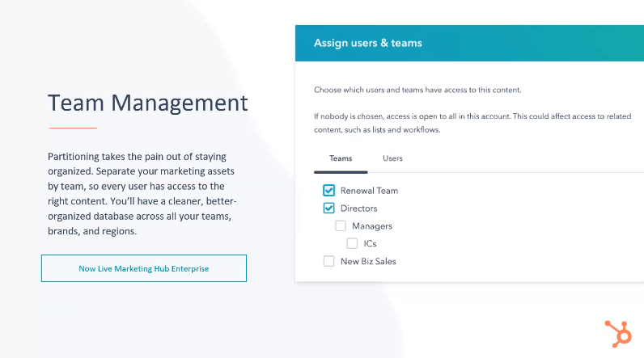Click the 'If nobody is chosen' notice
644x358 pixels.
472,123
